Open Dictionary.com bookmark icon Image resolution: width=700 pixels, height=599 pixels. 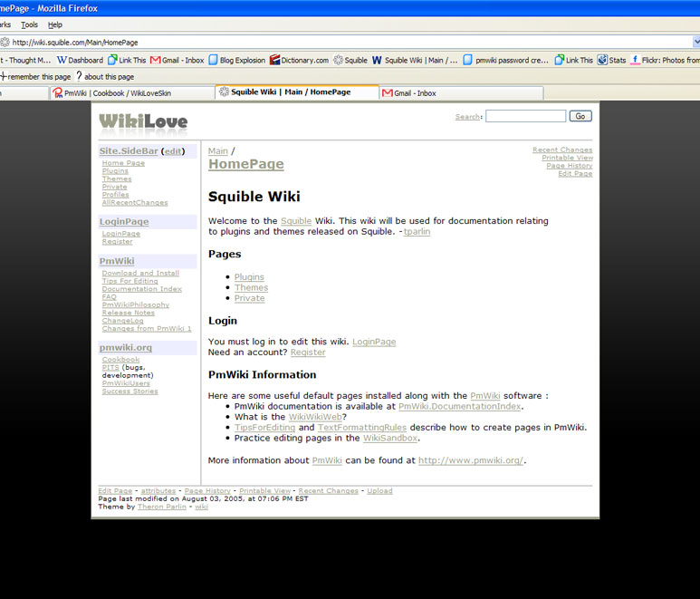(274, 60)
